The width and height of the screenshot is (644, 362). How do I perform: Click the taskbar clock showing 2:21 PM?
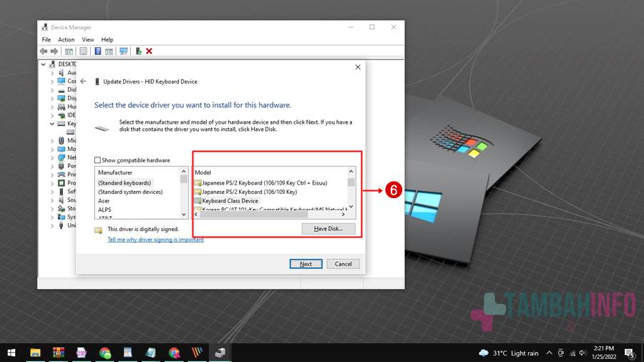tap(604, 353)
